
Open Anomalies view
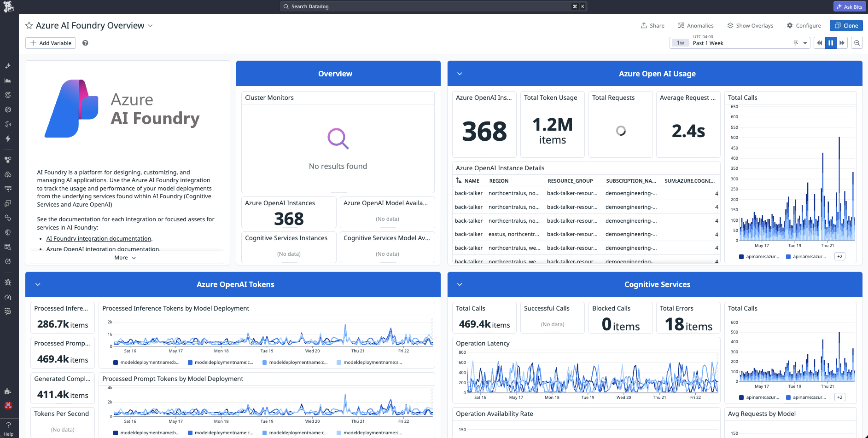(695, 26)
